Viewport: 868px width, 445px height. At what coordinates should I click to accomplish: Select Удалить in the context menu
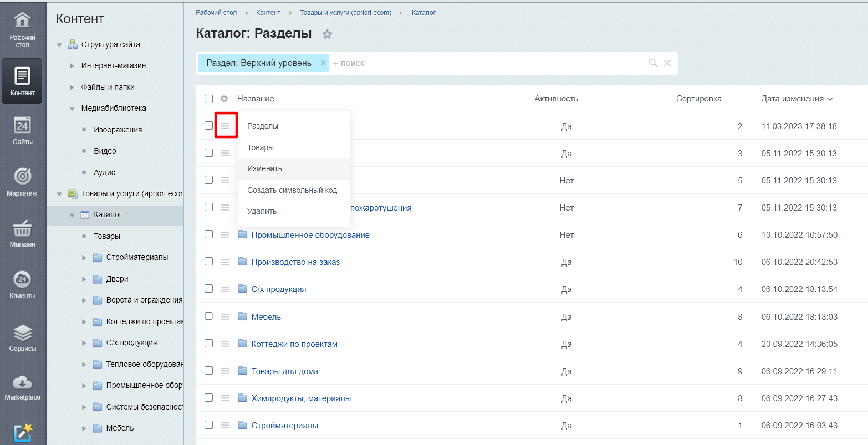point(262,211)
